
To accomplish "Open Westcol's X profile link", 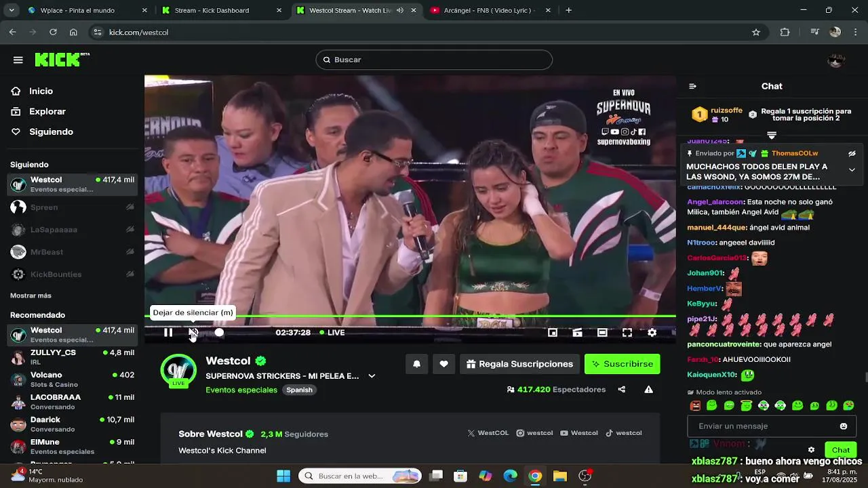I will pyautogui.click(x=488, y=433).
